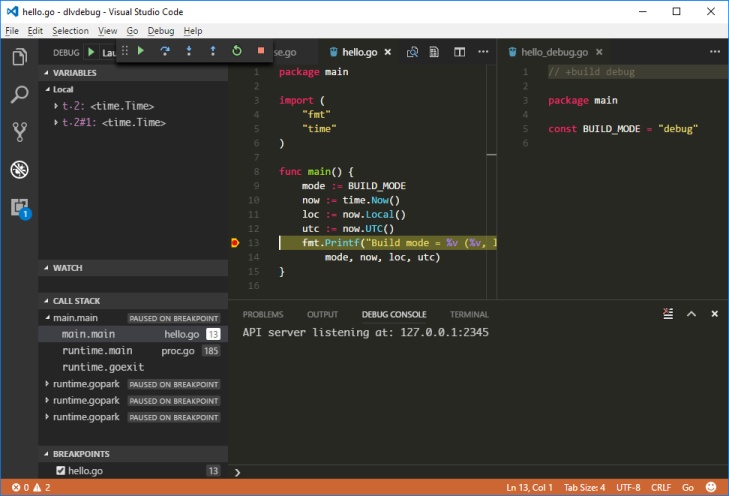Screen dimensions: 729x496
Task: Restart the debug session
Action: point(237,51)
